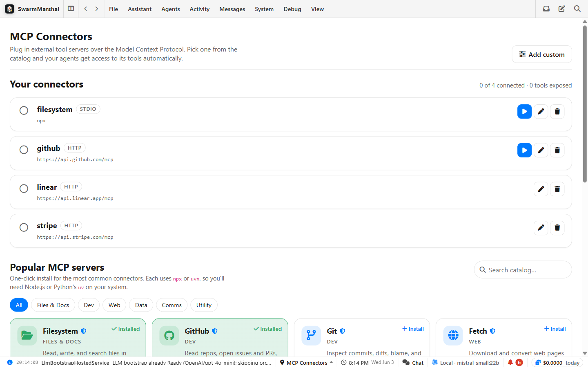This screenshot has height=368, width=588.
Task: Toggle the github connector status circle
Action: point(24,150)
